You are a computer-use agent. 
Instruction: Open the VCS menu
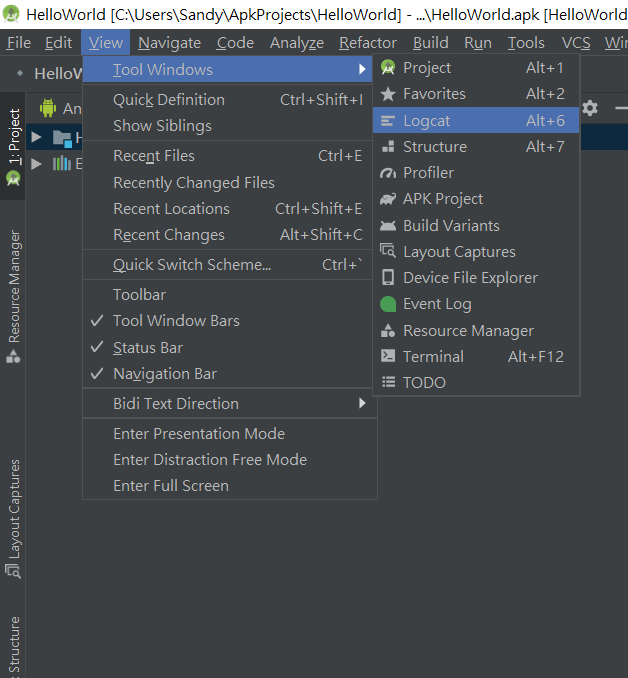[x=576, y=43]
